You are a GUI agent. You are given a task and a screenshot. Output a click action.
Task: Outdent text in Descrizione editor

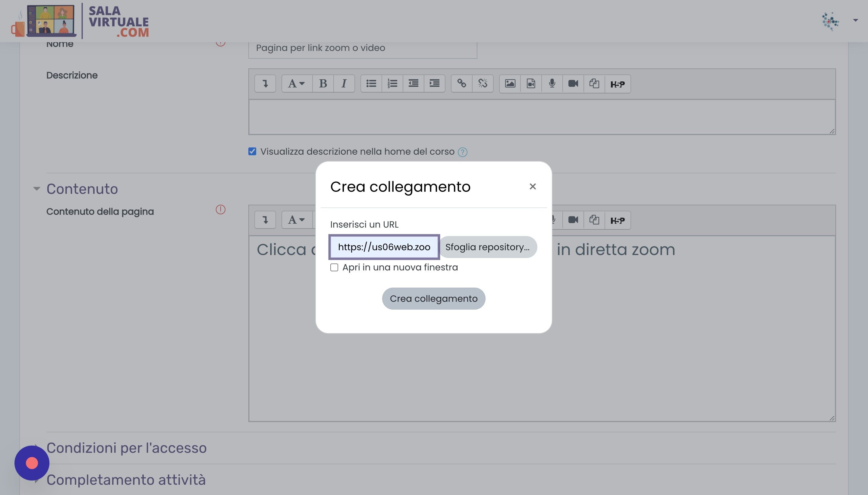(x=413, y=84)
